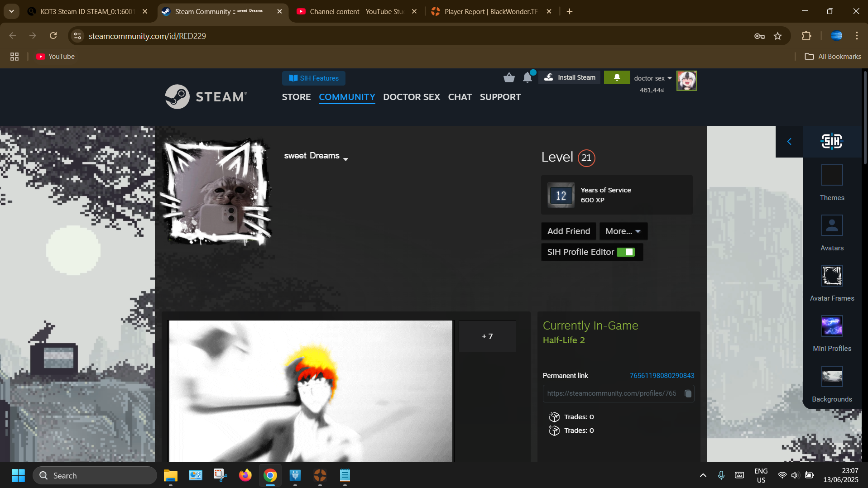
Task: Open Notepad from taskbar
Action: (345, 475)
